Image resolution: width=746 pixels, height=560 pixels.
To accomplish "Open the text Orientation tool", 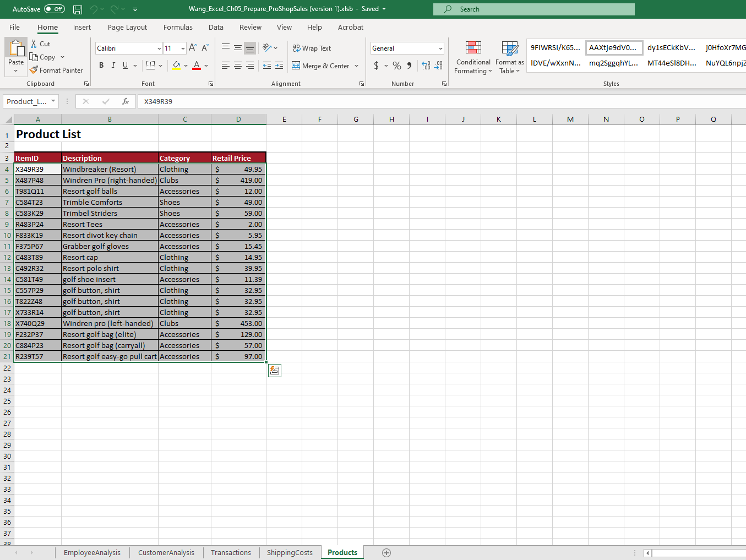I will 269,48.
